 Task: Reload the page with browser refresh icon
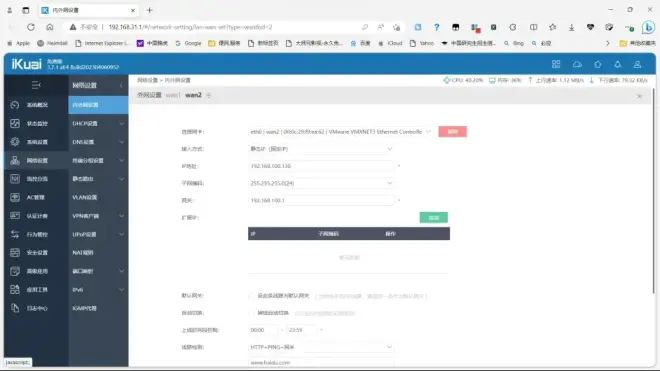pos(31,27)
